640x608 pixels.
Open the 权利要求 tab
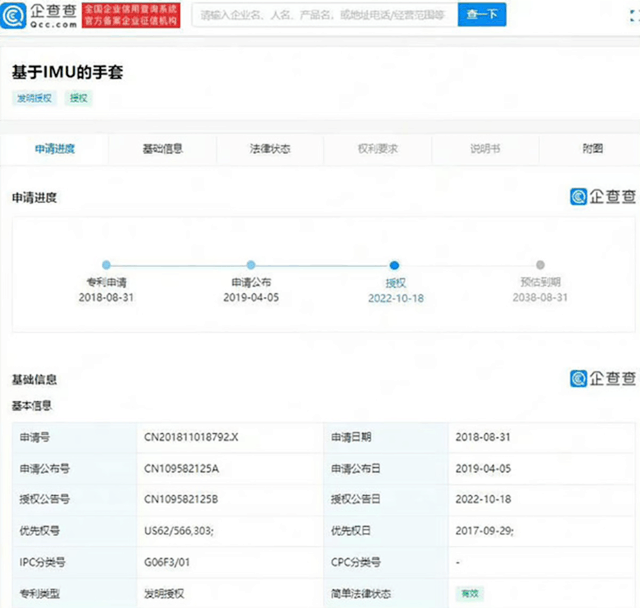pos(378,149)
